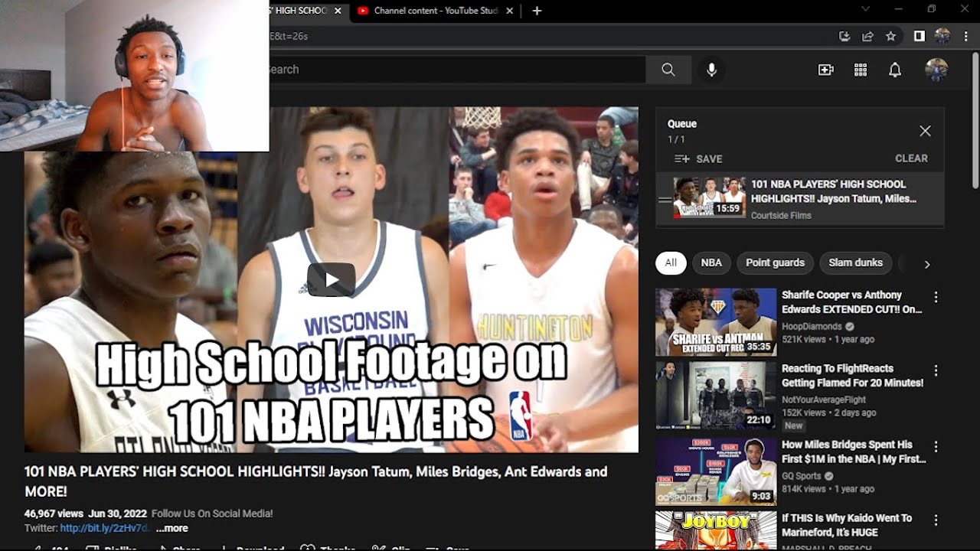The height and width of the screenshot is (551, 980).
Task: Click the YouTube search magnifier button
Action: (668, 70)
